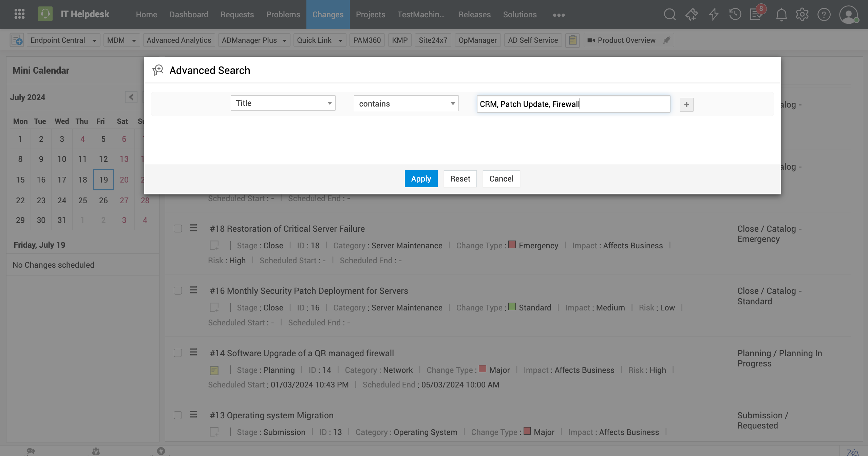Switch to the Requests tab

click(x=237, y=15)
